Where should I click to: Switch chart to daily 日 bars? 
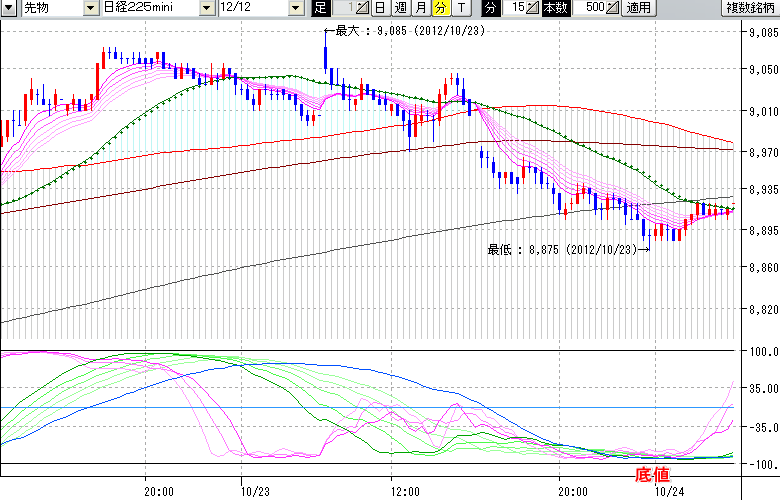pyautogui.click(x=380, y=8)
